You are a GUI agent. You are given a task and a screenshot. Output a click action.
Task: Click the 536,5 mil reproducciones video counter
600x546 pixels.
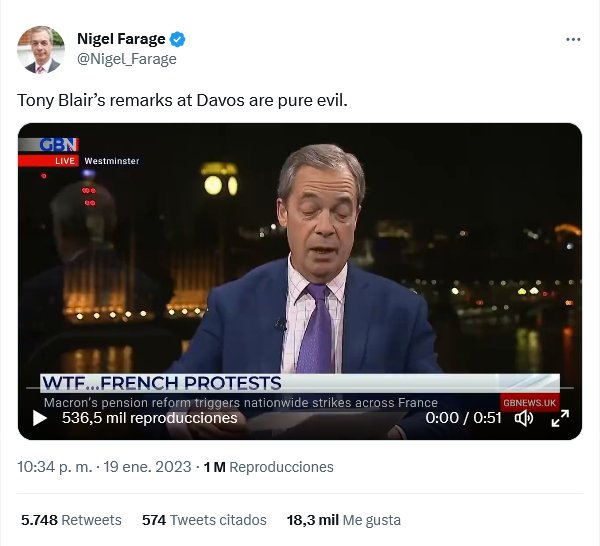[150, 418]
